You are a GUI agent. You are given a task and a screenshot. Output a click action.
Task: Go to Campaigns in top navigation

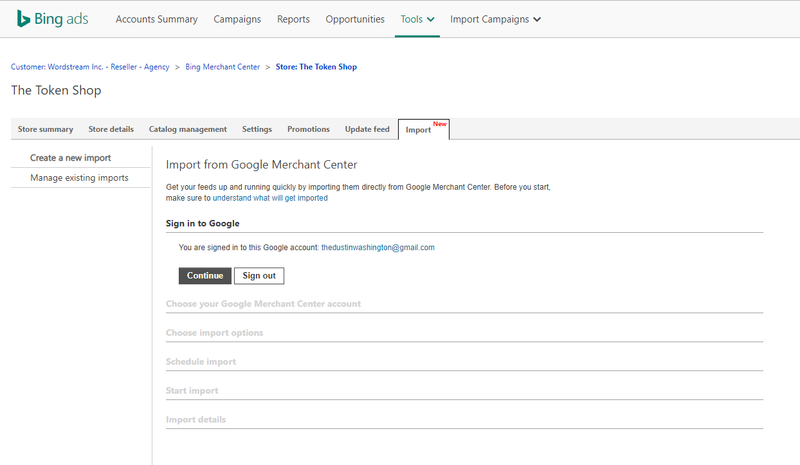[237, 19]
